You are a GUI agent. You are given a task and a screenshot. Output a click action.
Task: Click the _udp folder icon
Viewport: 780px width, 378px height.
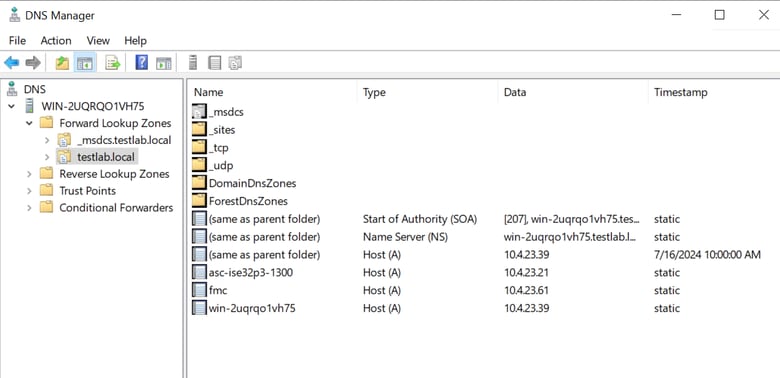coord(199,165)
